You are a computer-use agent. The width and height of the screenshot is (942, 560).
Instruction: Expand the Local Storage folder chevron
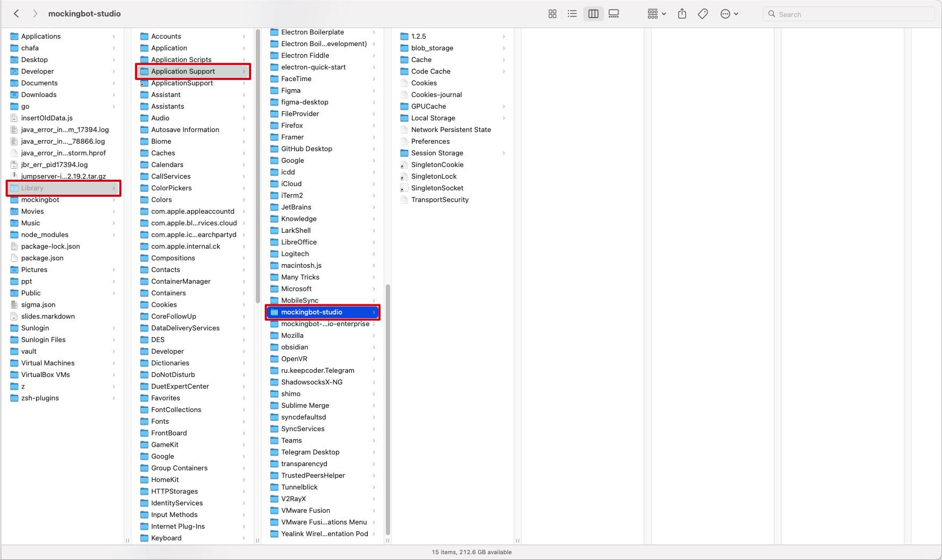[x=504, y=118]
